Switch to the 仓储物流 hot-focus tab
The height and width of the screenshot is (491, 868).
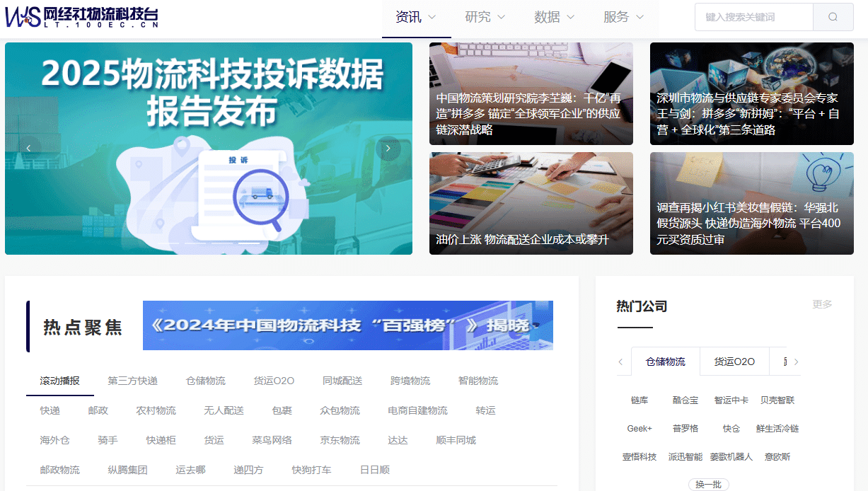(x=206, y=381)
